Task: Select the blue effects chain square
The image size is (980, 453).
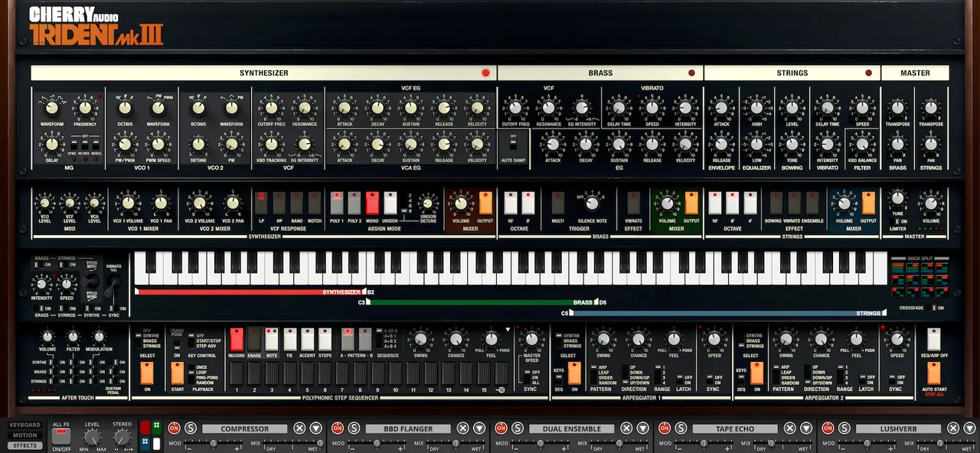Action: pyautogui.click(x=145, y=443)
